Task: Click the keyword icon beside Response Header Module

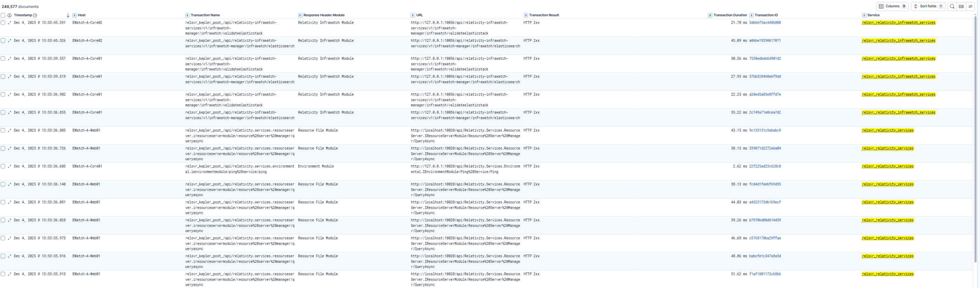Action: tap(300, 15)
